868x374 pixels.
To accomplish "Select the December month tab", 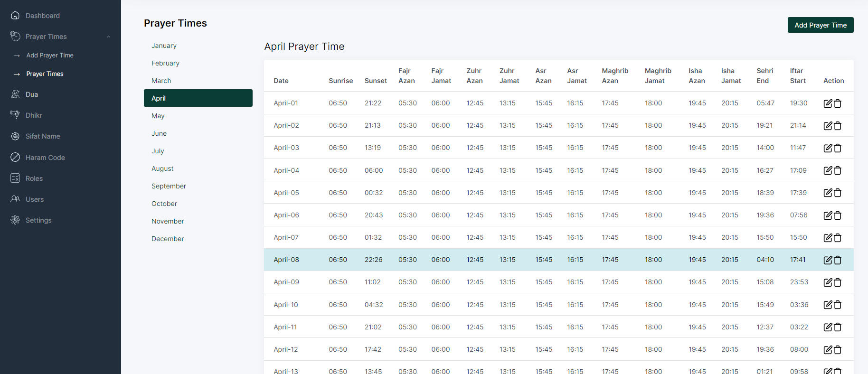I will (198, 239).
